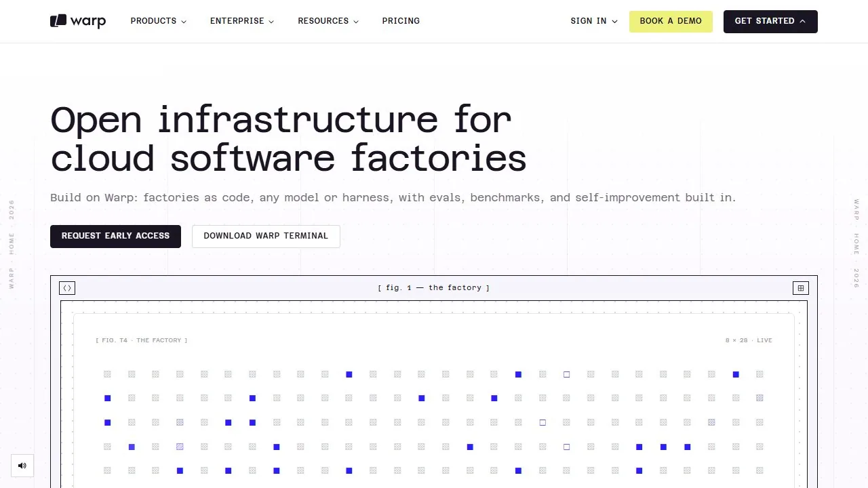The width and height of the screenshot is (868, 488).
Task: Click the "8 × 28 · LIVE" label
Action: [x=749, y=340]
